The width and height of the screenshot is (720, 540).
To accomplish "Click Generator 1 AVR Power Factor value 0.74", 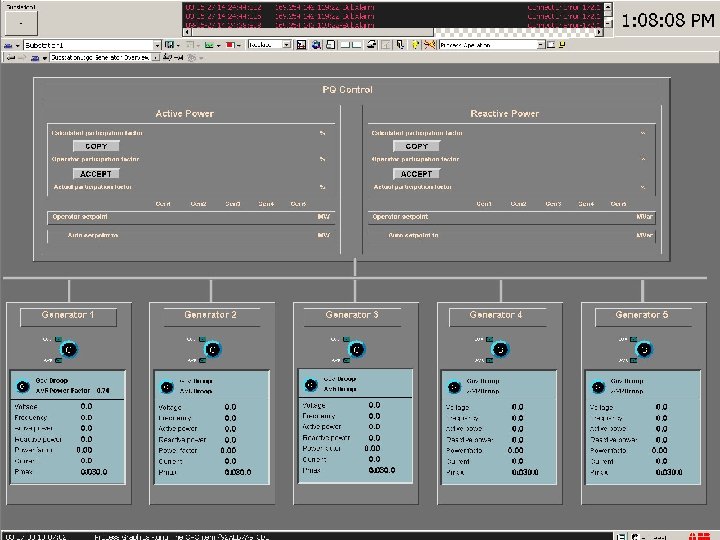I will (x=103, y=390).
